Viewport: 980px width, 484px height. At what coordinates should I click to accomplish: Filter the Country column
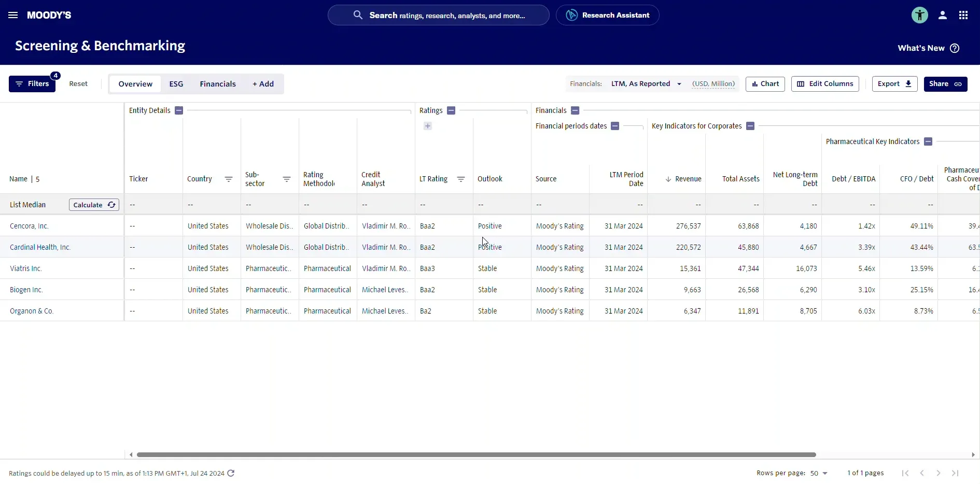point(228,179)
